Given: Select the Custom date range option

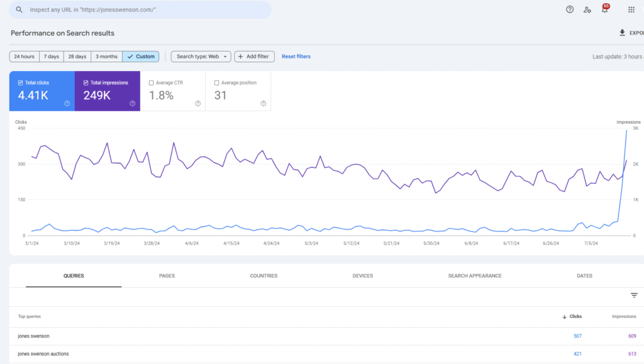Looking at the screenshot, I should [x=141, y=57].
